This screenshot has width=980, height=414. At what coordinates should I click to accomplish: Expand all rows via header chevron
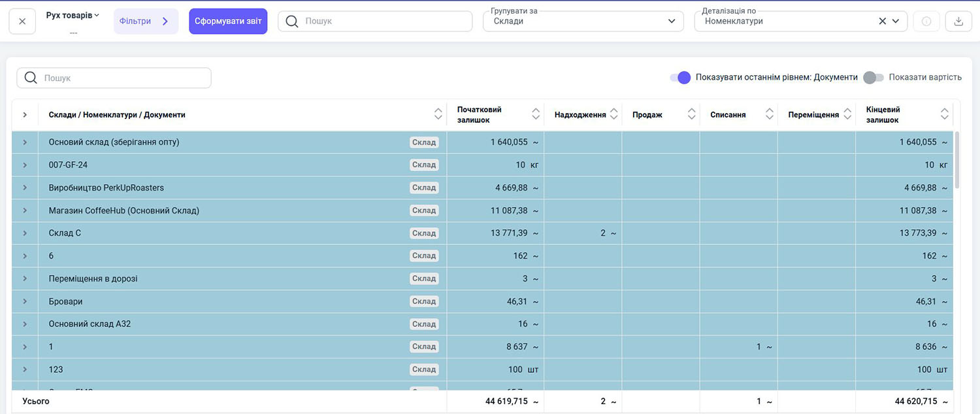tap(25, 115)
